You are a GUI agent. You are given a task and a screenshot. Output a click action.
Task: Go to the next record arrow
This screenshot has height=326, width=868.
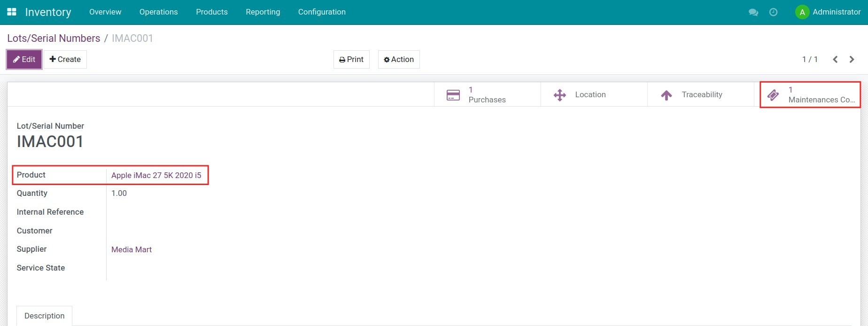[852, 59]
